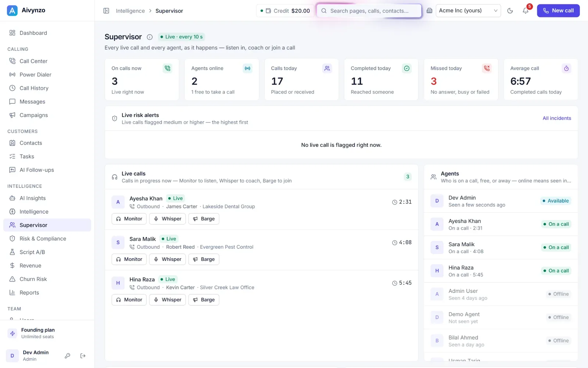Monitor Sara Malik's live call

(x=129, y=259)
